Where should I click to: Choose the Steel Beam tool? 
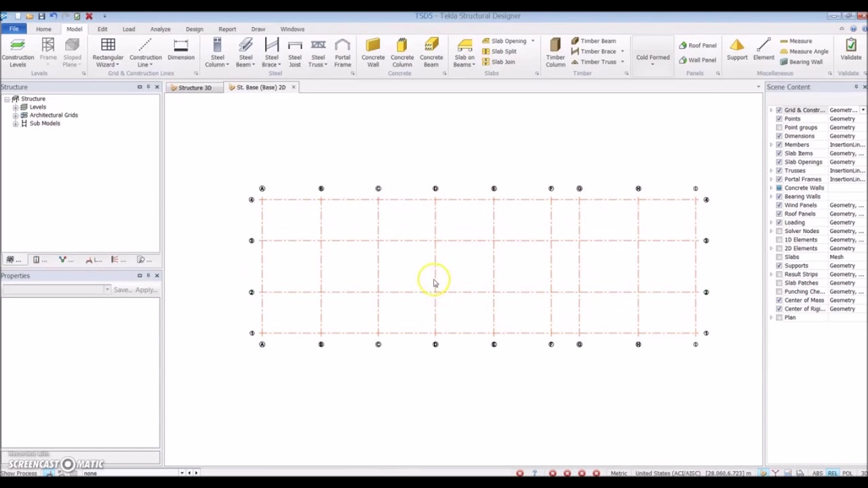245,53
